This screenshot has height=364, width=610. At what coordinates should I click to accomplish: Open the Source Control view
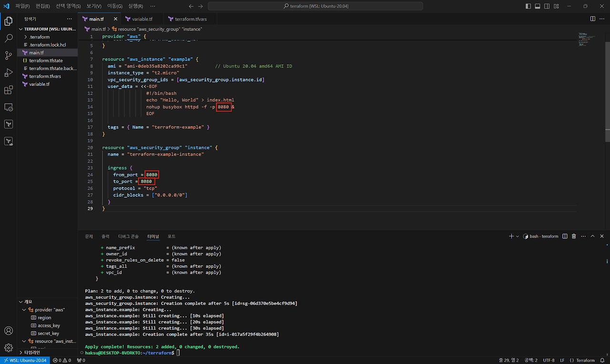point(8,56)
